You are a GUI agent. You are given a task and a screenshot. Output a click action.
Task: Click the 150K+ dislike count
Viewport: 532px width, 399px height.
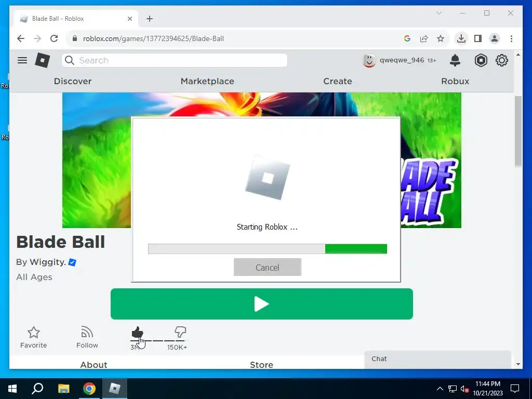click(x=177, y=348)
